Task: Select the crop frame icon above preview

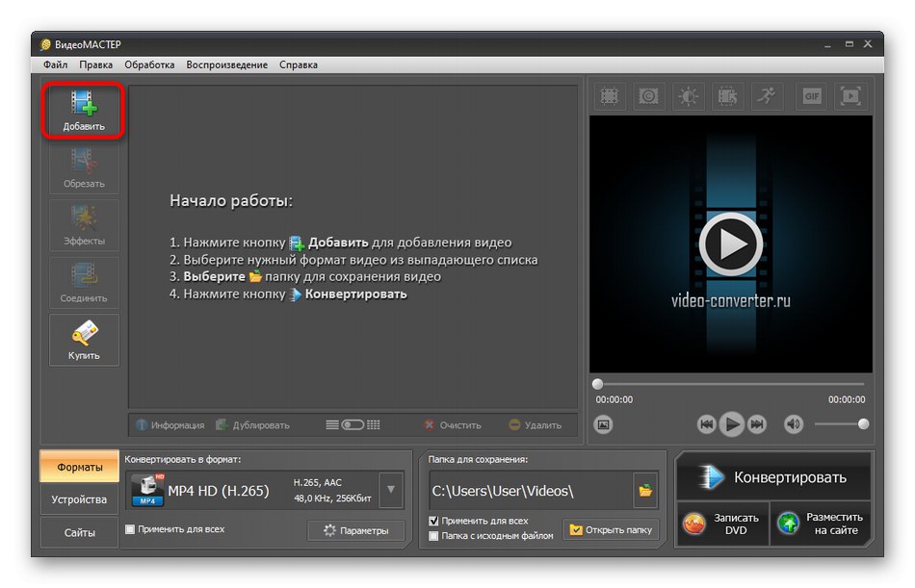Action: pyautogui.click(x=610, y=95)
